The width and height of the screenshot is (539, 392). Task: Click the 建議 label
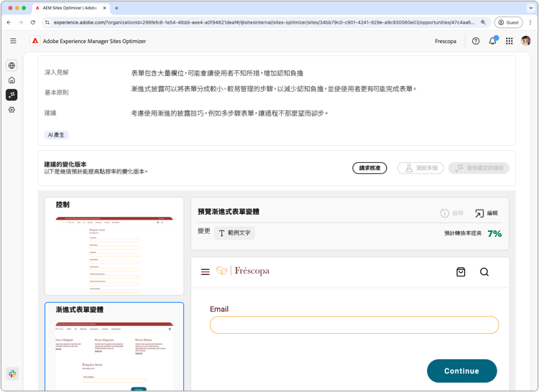pos(50,113)
